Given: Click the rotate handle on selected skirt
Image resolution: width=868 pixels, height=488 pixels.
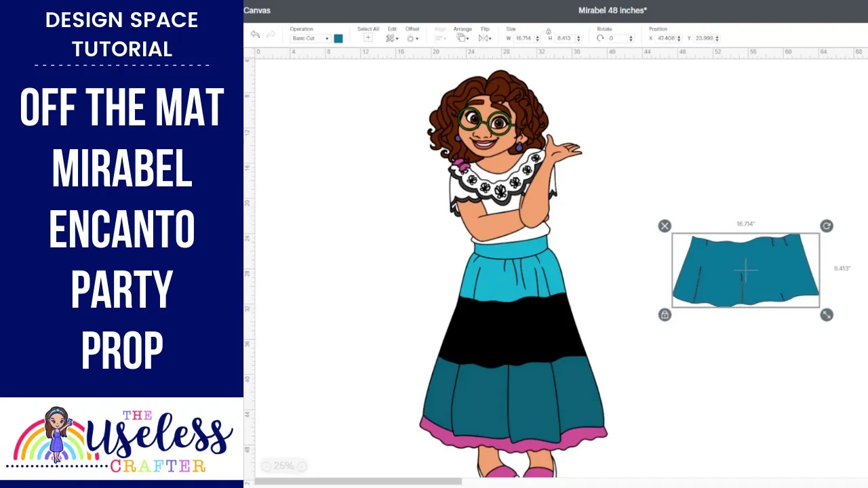Looking at the screenshot, I should (826, 226).
